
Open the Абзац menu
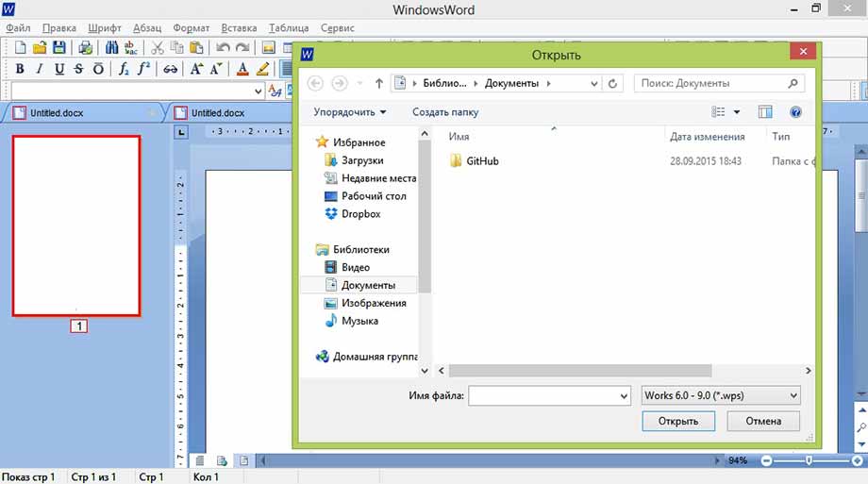coord(147,27)
